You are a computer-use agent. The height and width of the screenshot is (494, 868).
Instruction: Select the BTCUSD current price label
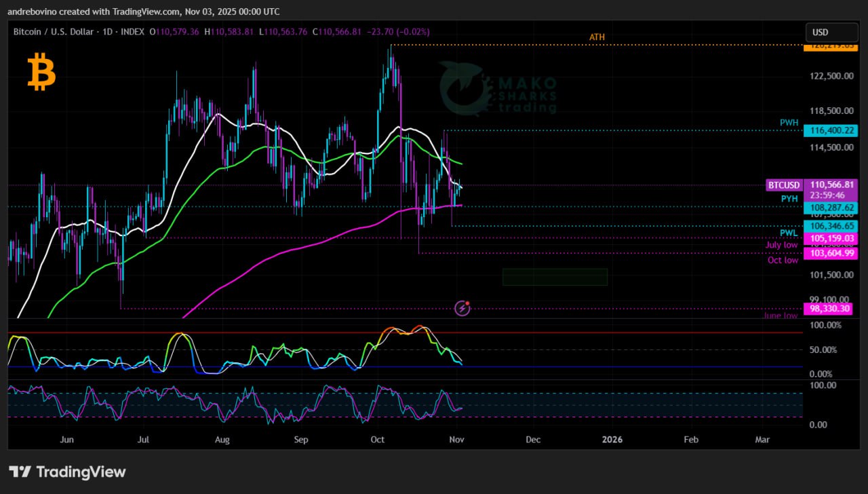tap(784, 185)
